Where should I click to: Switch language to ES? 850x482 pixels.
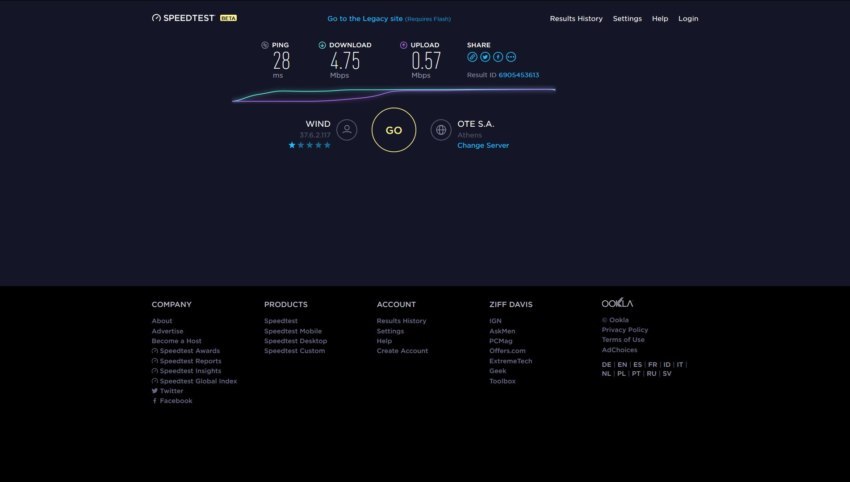coord(638,365)
